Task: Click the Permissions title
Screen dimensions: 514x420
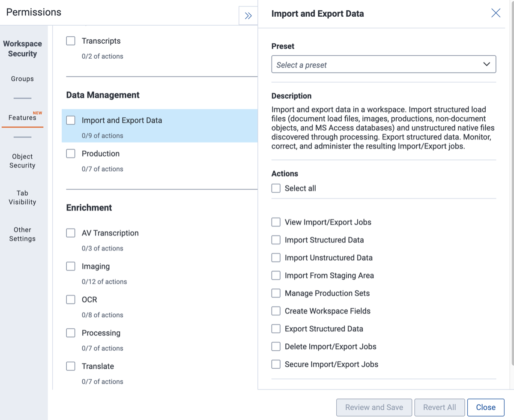Action: pyautogui.click(x=33, y=12)
